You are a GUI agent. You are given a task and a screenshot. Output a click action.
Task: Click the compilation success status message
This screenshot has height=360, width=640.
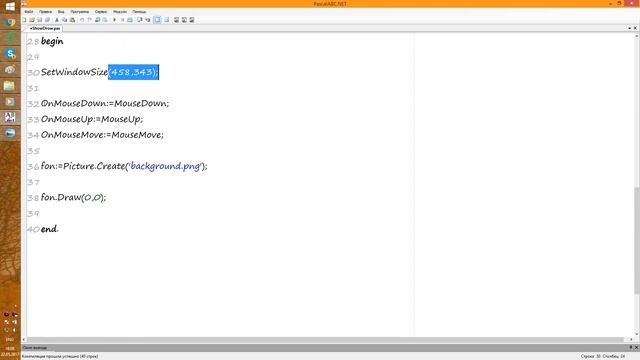point(60,356)
